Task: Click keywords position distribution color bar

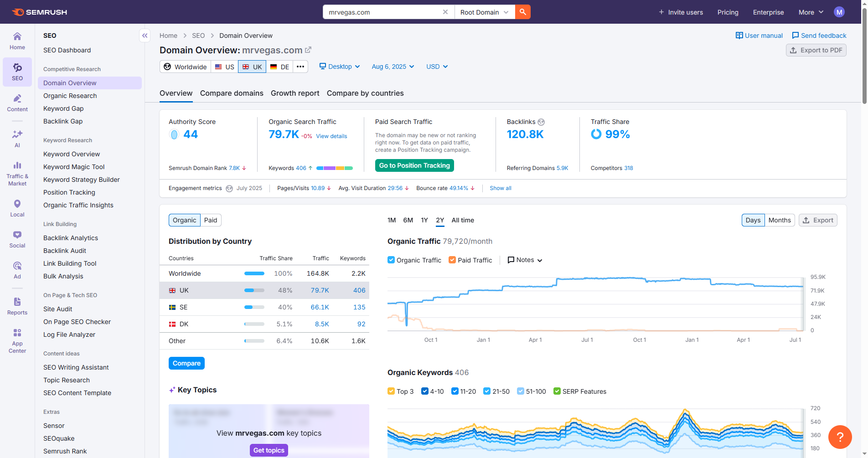Action: (335, 168)
